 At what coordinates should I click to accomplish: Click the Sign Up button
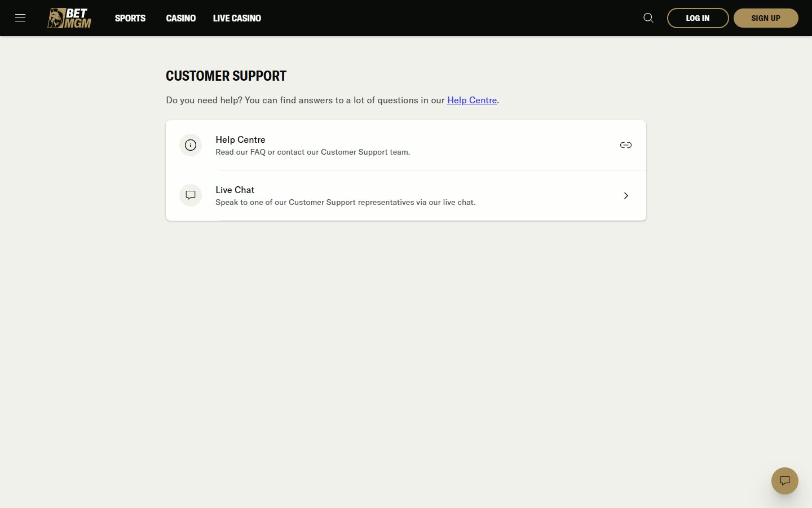766,18
